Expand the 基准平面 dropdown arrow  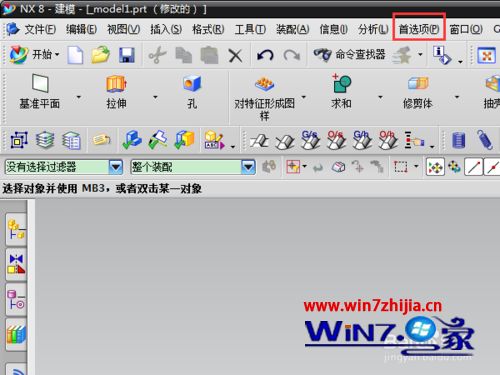point(79,97)
